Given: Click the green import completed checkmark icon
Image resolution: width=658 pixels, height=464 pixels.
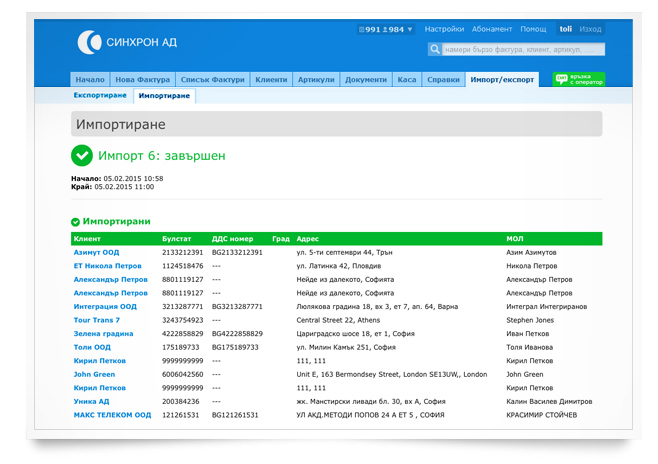Looking at the screenshot, I should [82, 156].
